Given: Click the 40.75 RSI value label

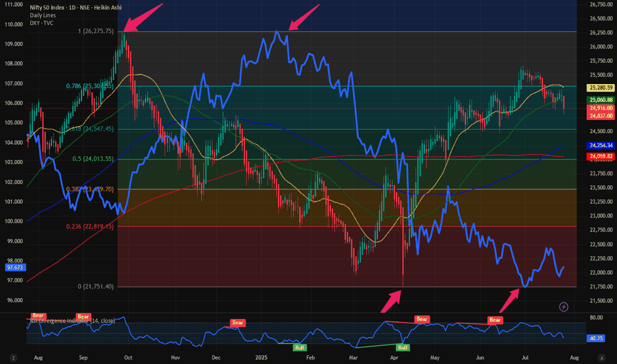Looking at the screenshot, I should click(x=595, y=338).
